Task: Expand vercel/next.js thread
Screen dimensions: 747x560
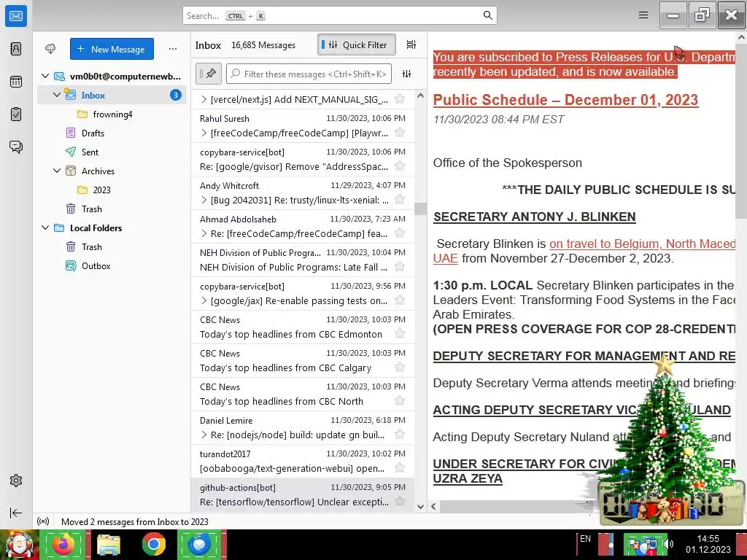Action: pos(204,99)
